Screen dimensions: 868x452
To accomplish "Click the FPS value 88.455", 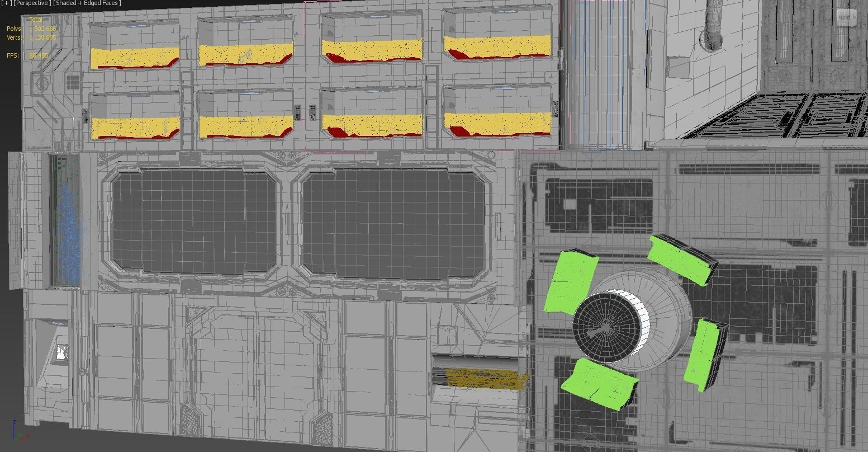I will pyautogui.click(x=39, y=55).
